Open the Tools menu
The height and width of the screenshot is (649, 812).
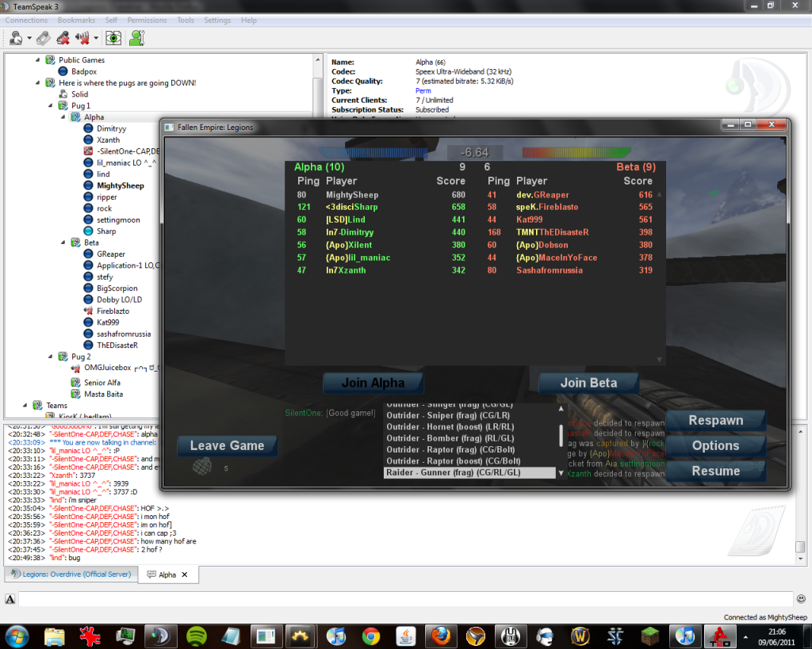coord(186,20)
